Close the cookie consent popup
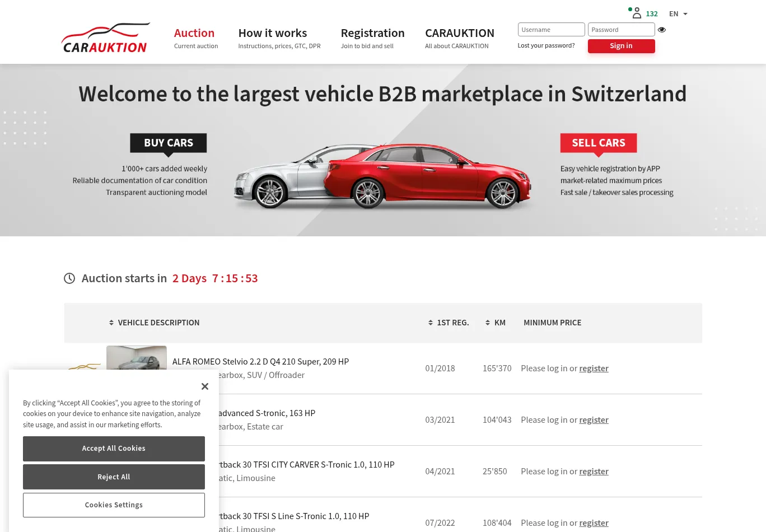 pyautogui.click(x=205, y=386)
